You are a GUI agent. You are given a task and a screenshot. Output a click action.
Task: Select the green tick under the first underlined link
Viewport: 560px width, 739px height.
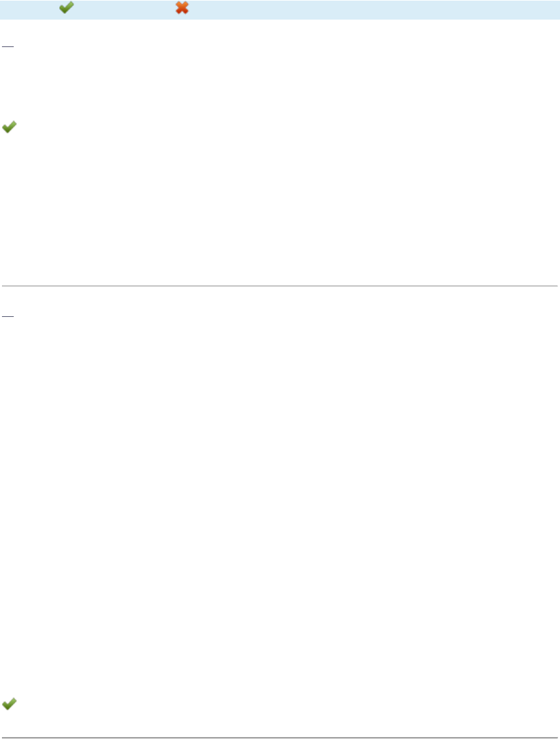tap(9, 129)
